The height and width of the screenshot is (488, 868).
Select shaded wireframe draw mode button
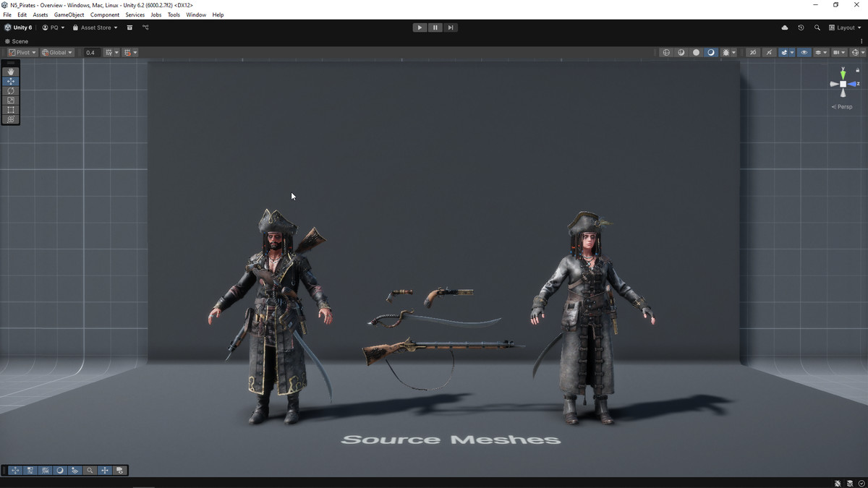pyautogui.click(x=681, y=52)
